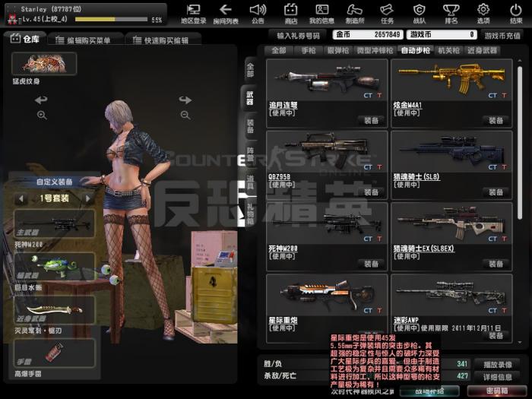Click weapon list scrollbar thumb

[x=520, y=143]
